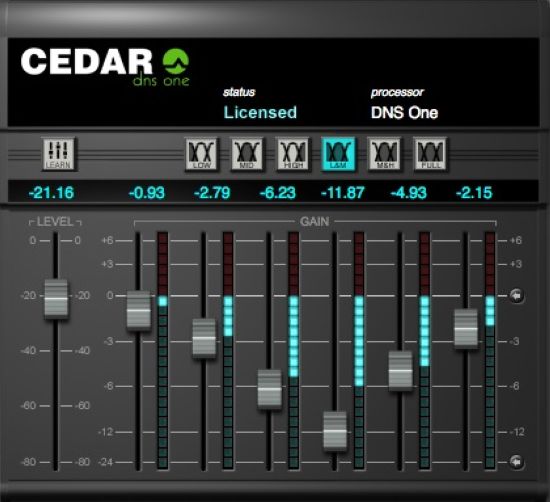Click the green CEDAR logo icon
Image resolution: width=550 pixels, height=502 pixels.
click(x=176, y=61)
